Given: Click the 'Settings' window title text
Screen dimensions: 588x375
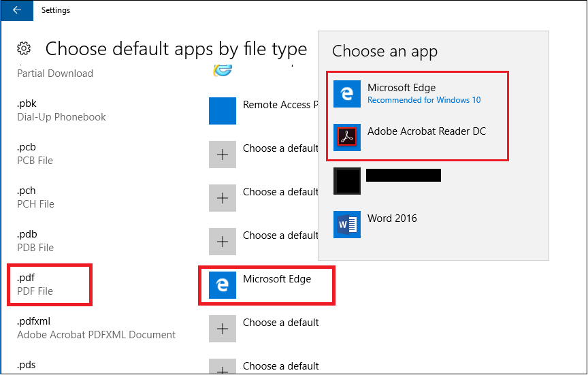Looking at the screenshot, I should [x=56, y=10].
